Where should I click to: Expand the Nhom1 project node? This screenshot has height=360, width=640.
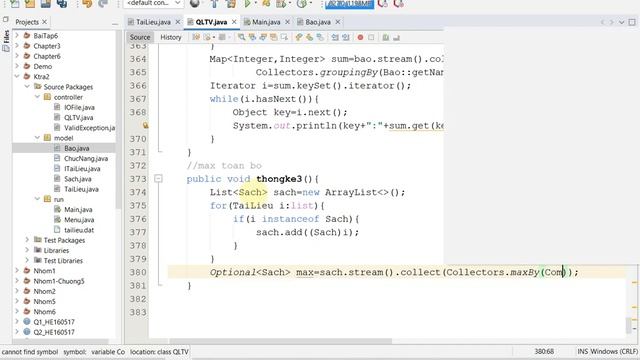tap(17, 270)
